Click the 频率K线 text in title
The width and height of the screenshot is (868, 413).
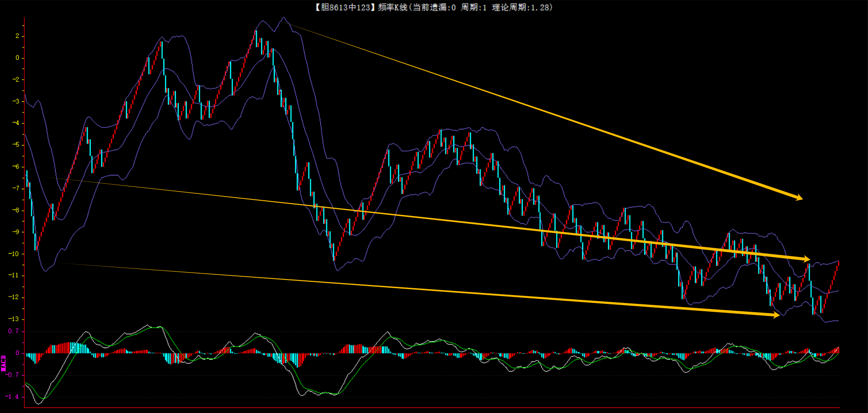[393, 7]
